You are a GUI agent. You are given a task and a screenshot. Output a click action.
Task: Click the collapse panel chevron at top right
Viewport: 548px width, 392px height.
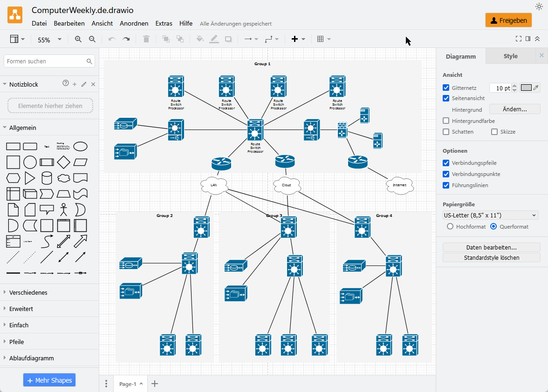click(537, 39)
